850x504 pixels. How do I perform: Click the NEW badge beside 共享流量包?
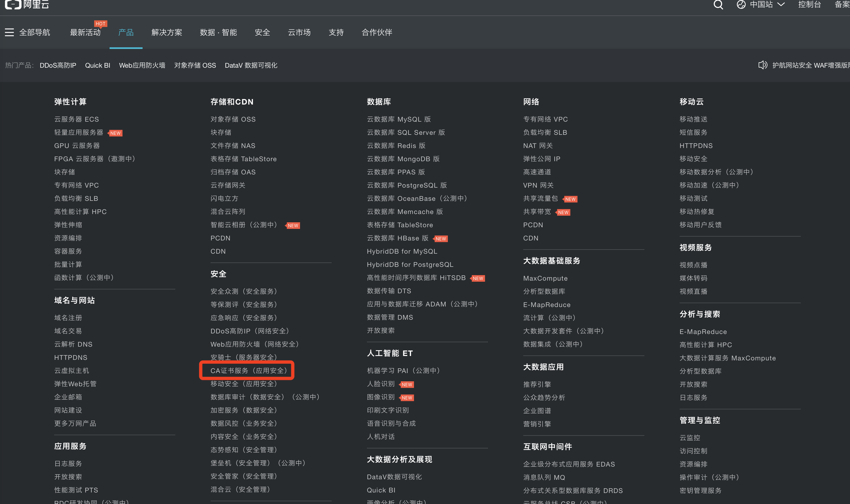[x=570, y=199]
